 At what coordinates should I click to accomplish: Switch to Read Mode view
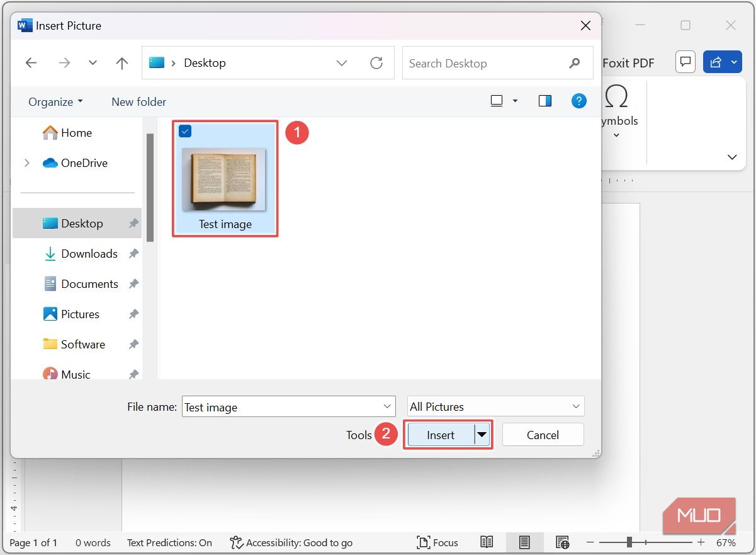click(487, 542)
